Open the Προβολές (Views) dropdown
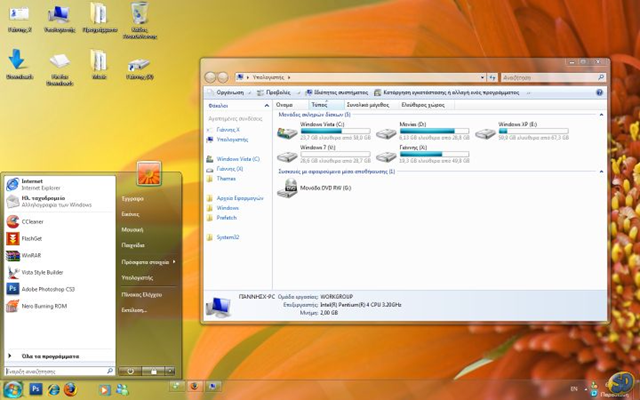 coord(278,93)
